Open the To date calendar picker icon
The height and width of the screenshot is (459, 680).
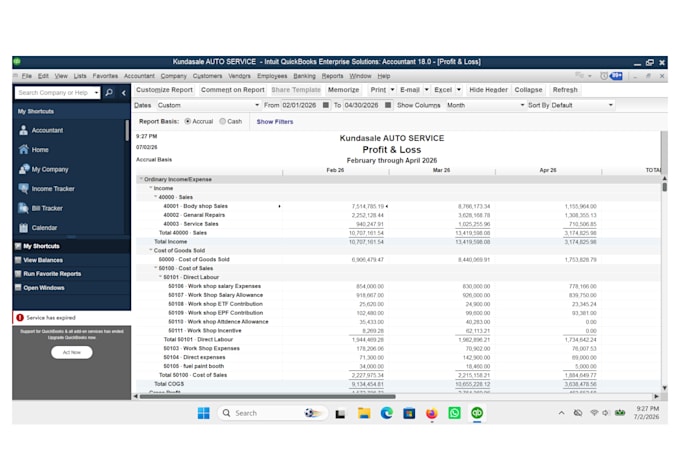click(388, 105)
